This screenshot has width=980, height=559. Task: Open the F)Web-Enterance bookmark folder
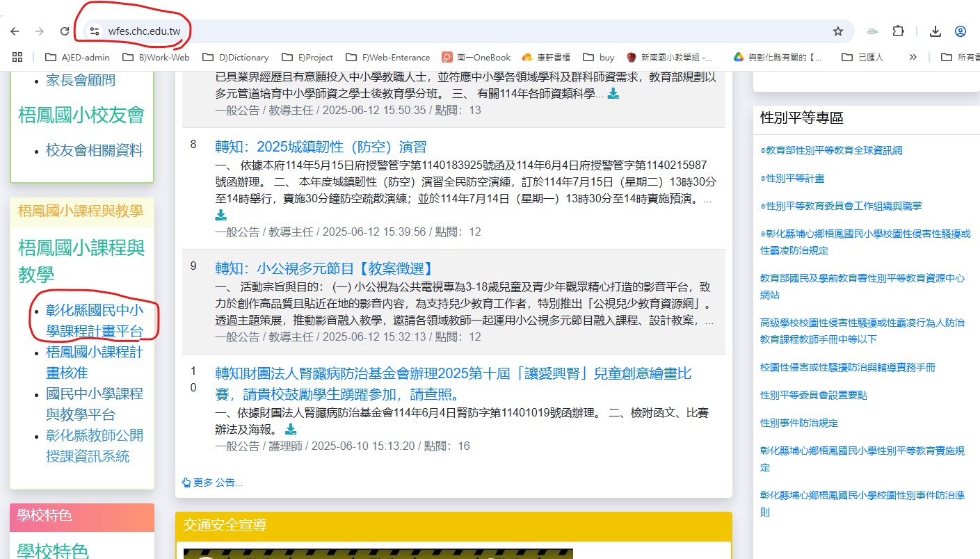(388, 57)
